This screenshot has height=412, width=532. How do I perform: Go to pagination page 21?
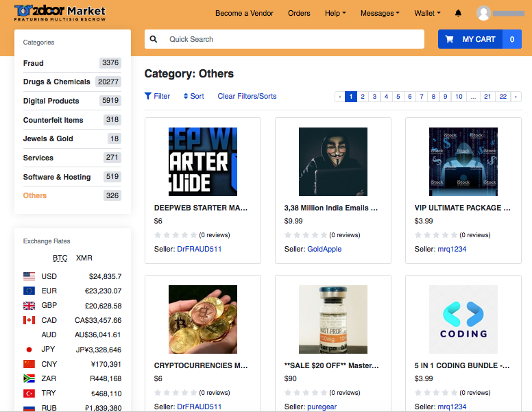[487, 97]
